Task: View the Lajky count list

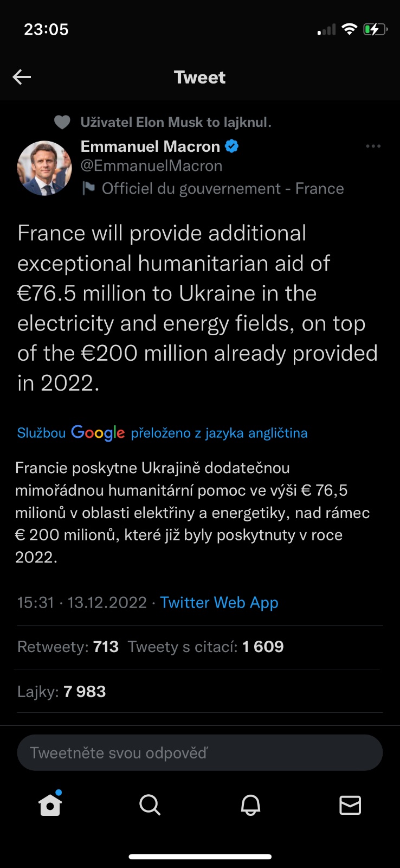Action: 61,692
